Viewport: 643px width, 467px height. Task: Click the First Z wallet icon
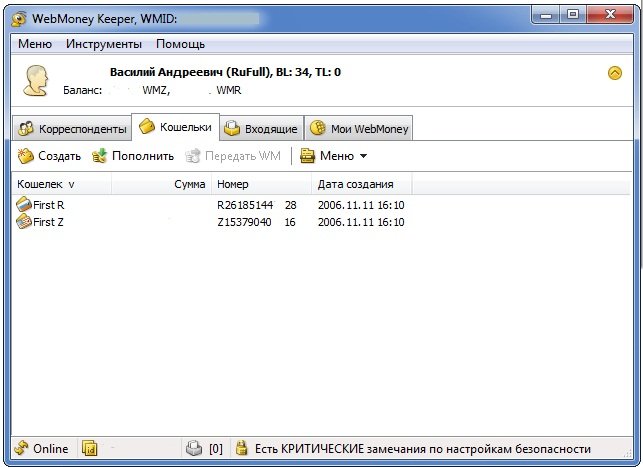[x=24, y=221]
